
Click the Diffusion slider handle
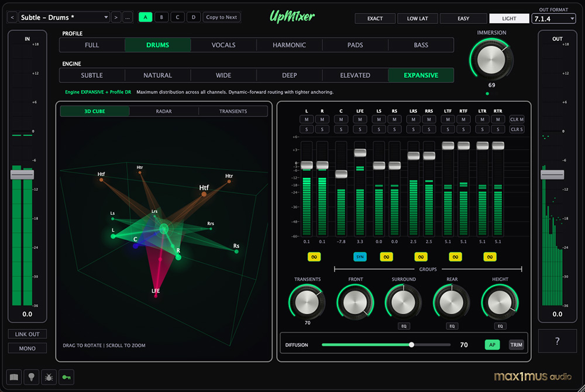point(412,345)
